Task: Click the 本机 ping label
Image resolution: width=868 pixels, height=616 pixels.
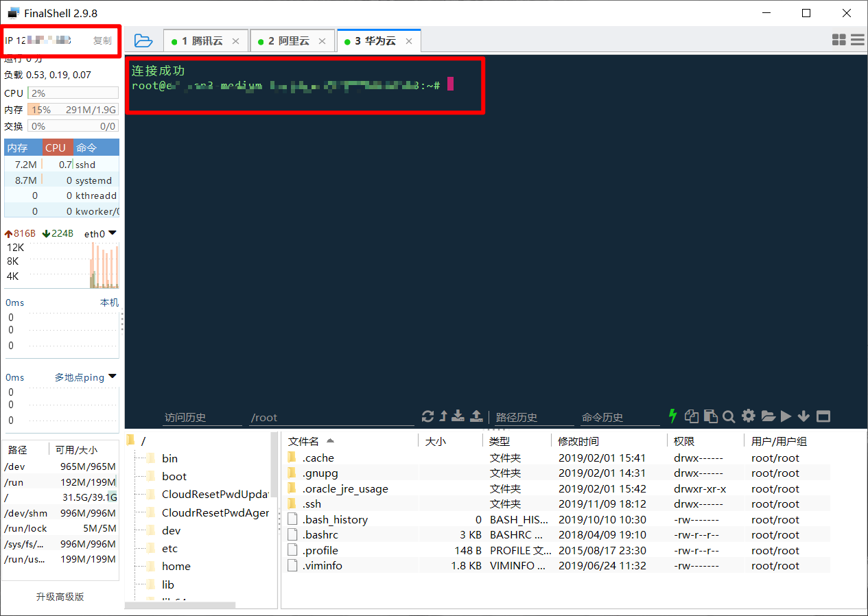Action: [109, 303]
